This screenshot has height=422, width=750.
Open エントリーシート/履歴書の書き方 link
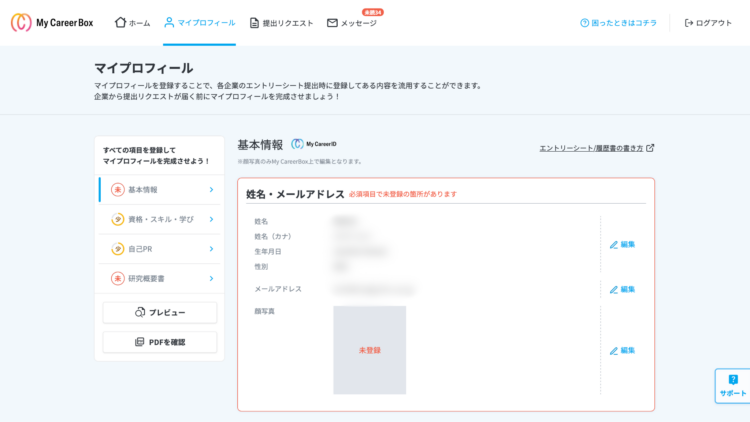[x=591, y=148]
